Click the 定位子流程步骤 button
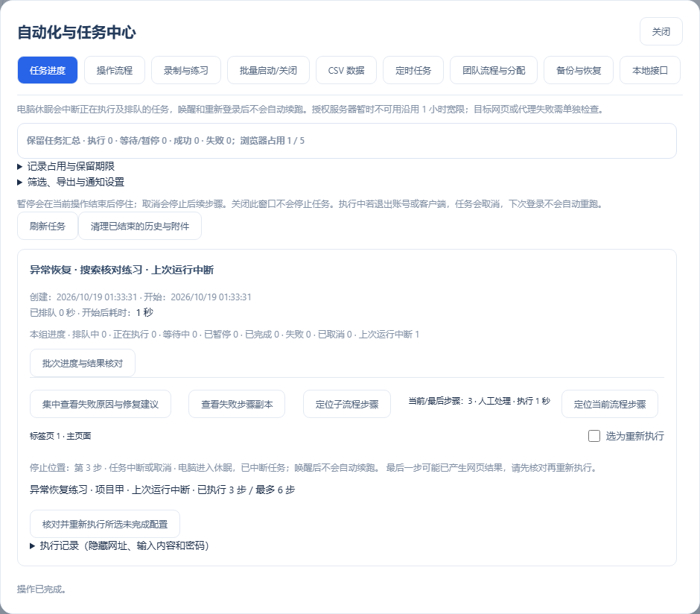700x614 pixels. [x=347, y=404]
